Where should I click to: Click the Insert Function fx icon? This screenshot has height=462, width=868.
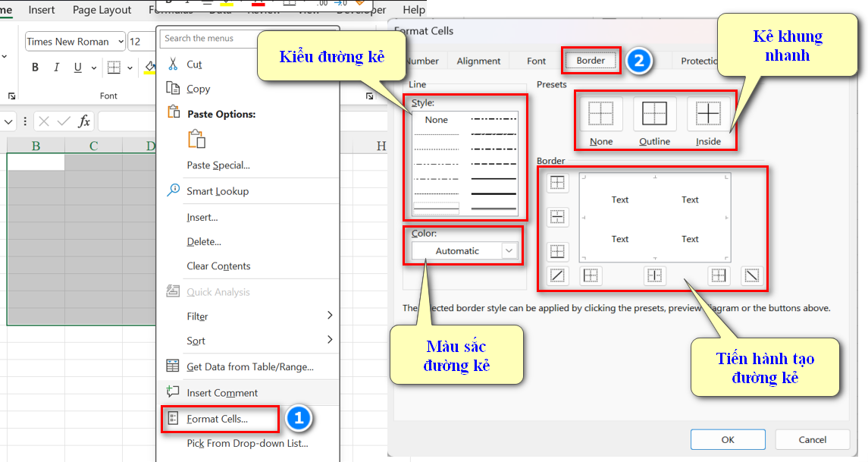click(84, 121)
